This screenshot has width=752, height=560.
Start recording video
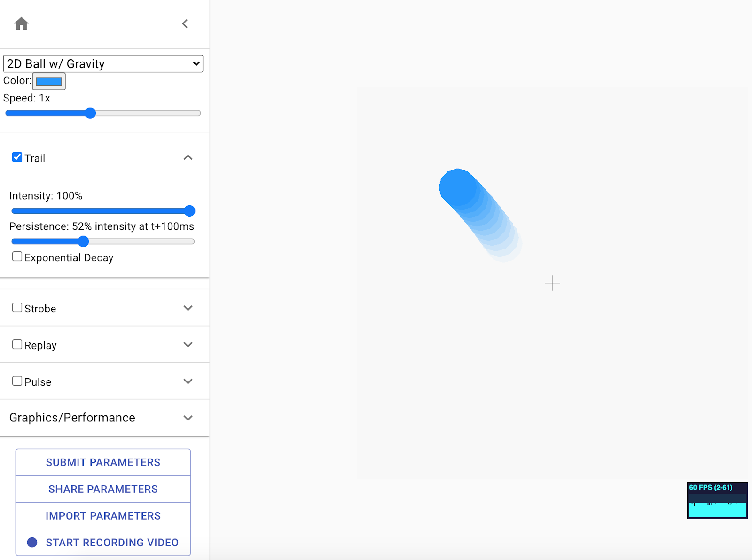click(x=103, y=543)
